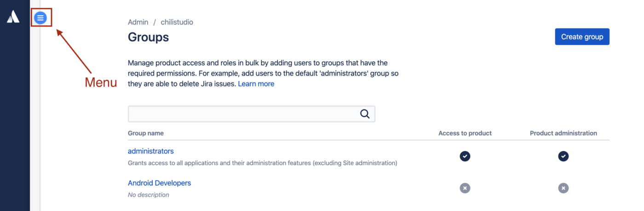The width and height of the screenshot is (644, 211).
Task: Click Android Developers Product administration cross
Action: [563, 188]
